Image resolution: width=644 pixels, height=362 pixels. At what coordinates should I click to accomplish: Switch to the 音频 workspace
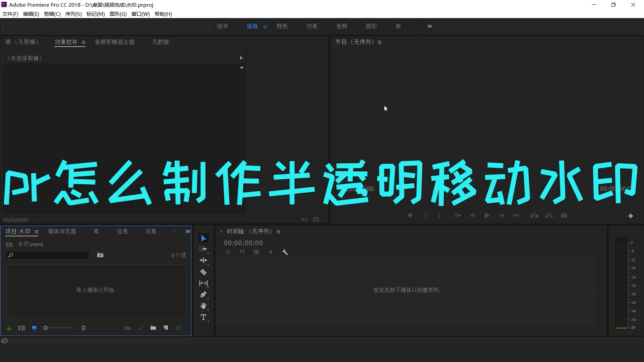pos(342,26)
